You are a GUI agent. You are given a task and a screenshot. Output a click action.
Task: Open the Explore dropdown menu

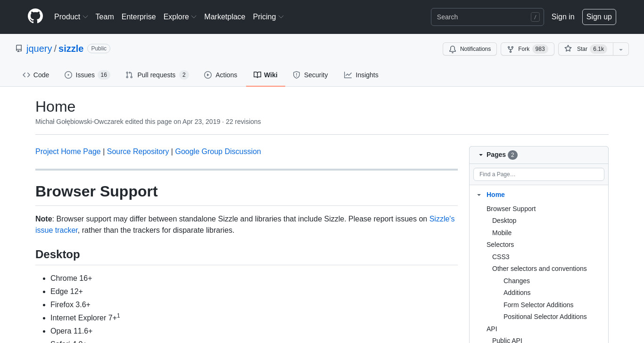pyautogui.click(x=180, y=17)
